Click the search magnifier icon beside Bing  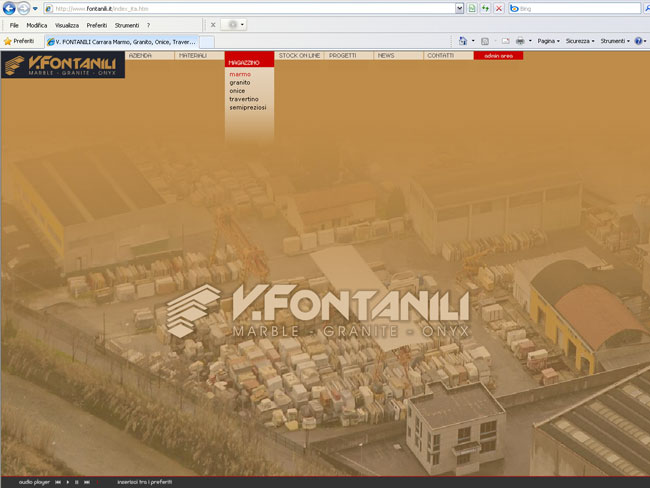[646, 8]
